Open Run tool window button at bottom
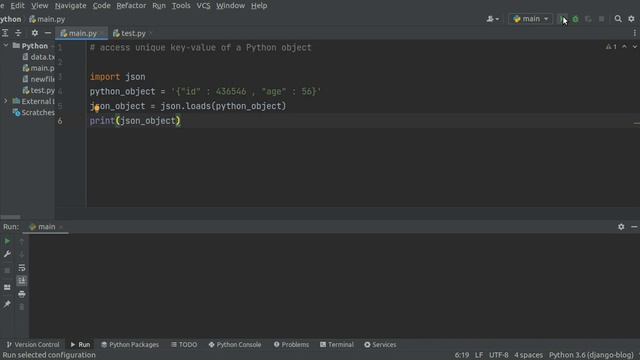This screenshot has height=360, width=640. click(80, 344)
